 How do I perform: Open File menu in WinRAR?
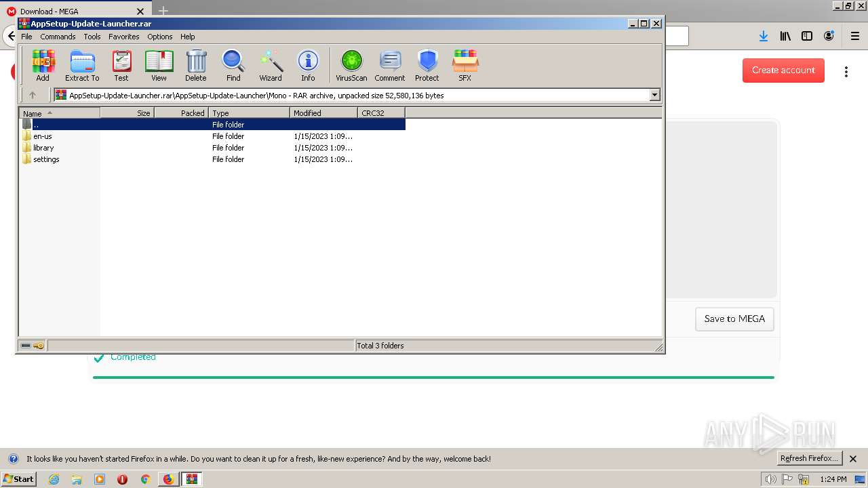click(26, 37)
